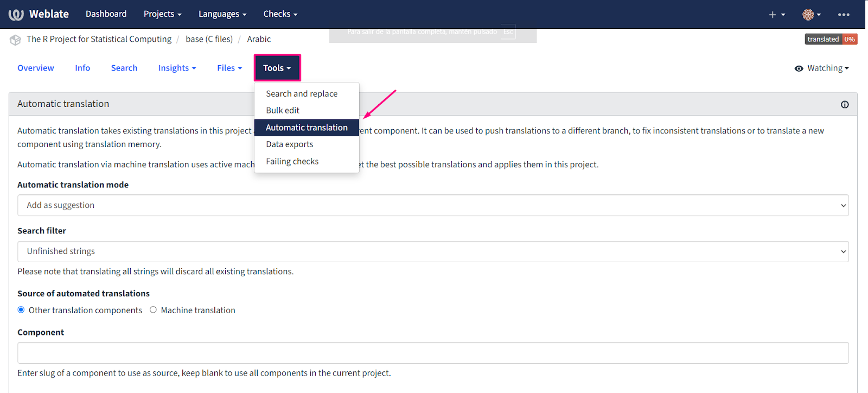Click the project cube icon in breadcrumb
Image resolution: width=868 pixels, height=393 pixels.
click(15, 40)
